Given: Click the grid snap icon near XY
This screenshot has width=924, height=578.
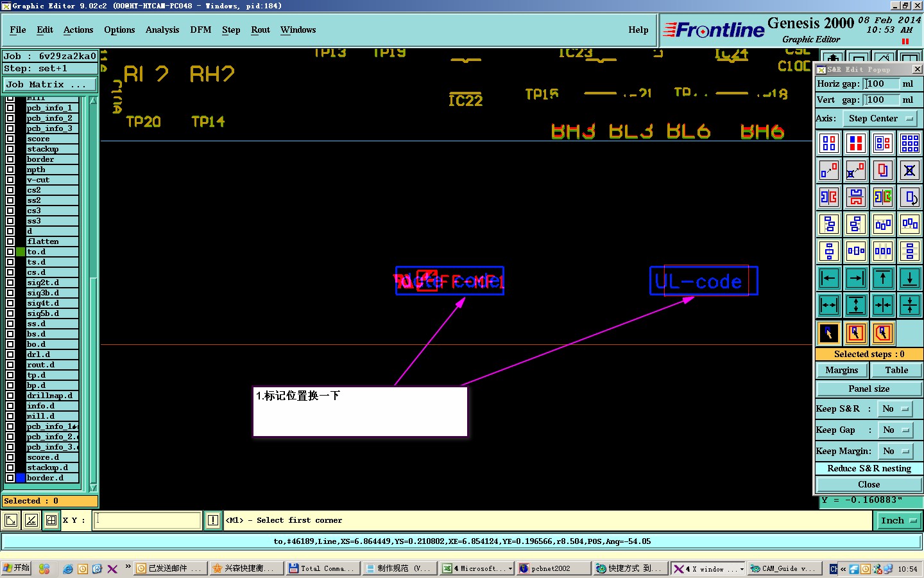Looking at the screenshot, I should 51,520.
